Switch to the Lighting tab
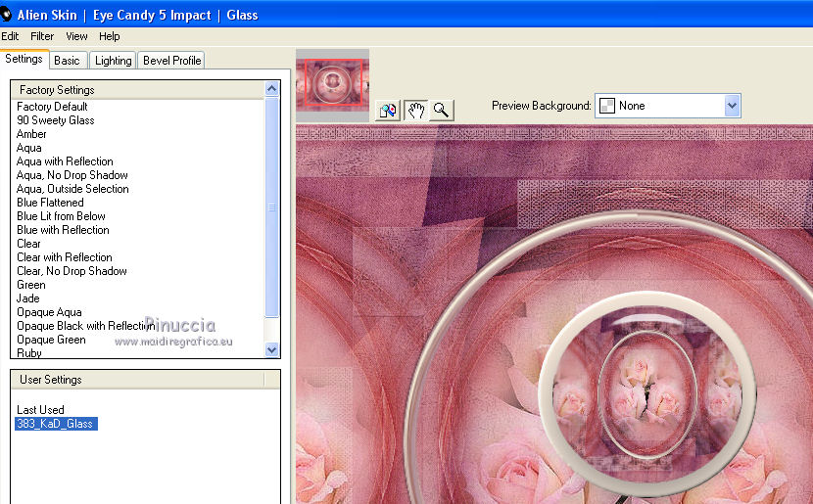 click(113, 61)
